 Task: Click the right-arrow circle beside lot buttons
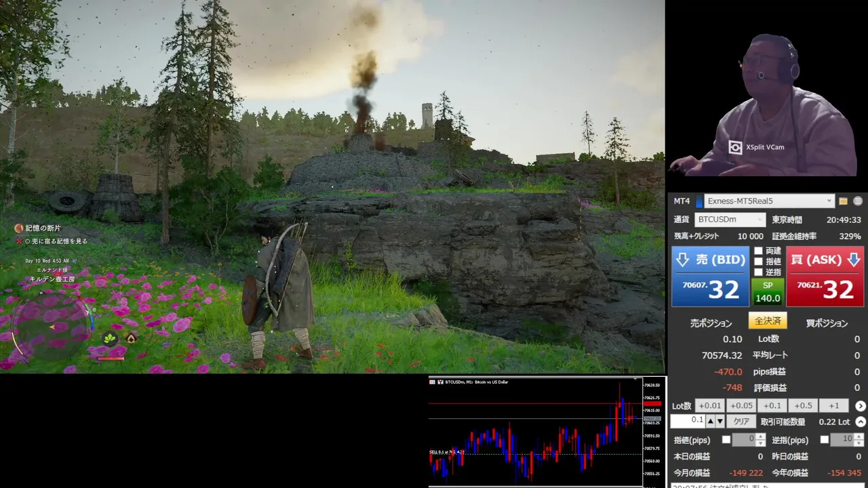[x=861, y=406]
